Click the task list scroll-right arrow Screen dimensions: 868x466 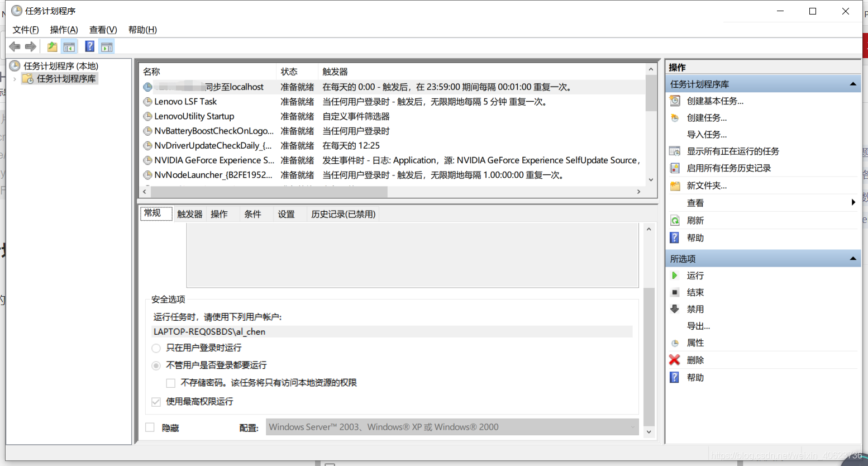coord(639,192)
